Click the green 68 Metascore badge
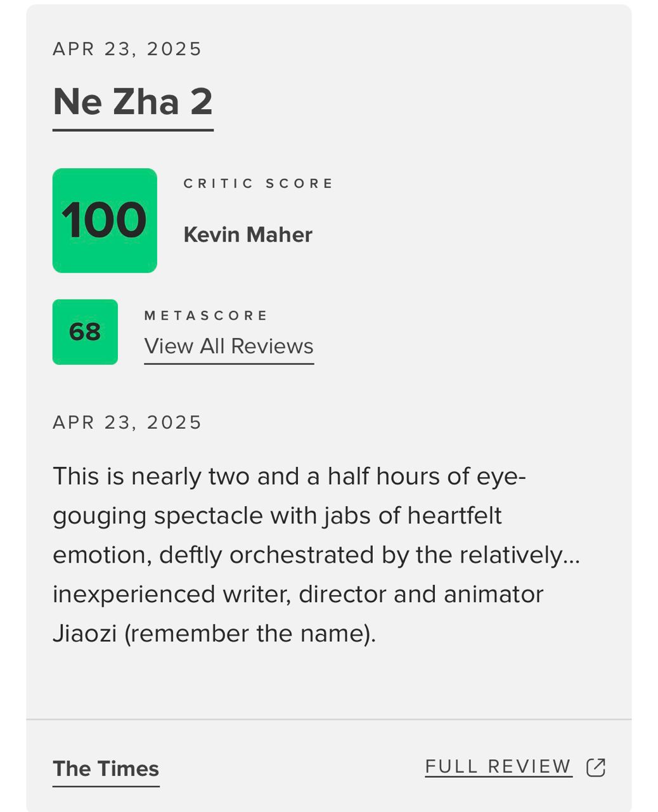Screen dimensions: 658x812 click(x=85, y=332)
